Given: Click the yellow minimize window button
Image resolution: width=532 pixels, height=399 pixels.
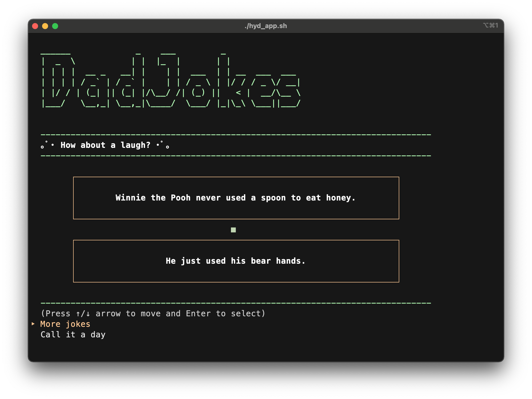Looking at the screenshot, I should (45, 26).
